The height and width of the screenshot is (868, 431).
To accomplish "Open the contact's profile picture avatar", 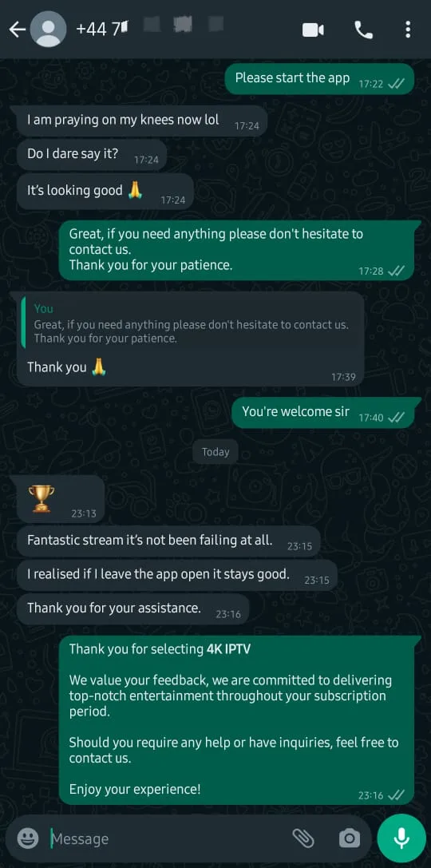I will coord(48,30).
